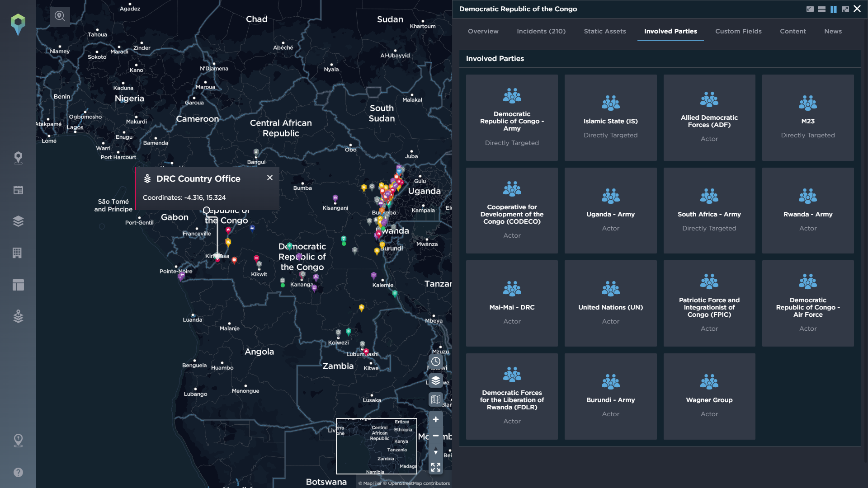The image size is (868, 488).
Task: Open the help question mark icon
Action: (18, 472)
